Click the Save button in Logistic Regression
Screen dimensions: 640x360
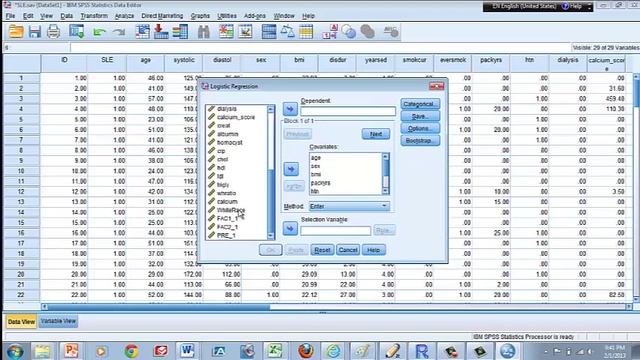420,116
